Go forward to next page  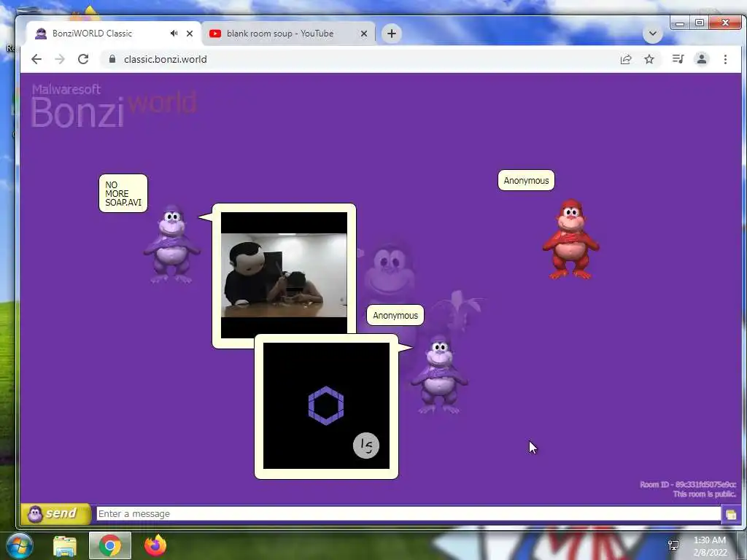click(60, 59)
